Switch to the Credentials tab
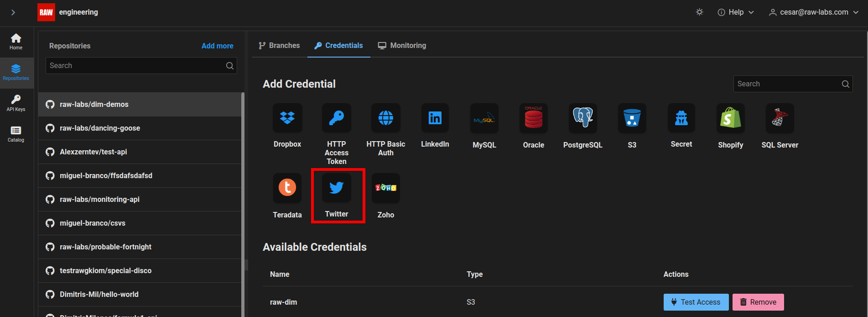This screenshot has width=868, height=317. 339,46
